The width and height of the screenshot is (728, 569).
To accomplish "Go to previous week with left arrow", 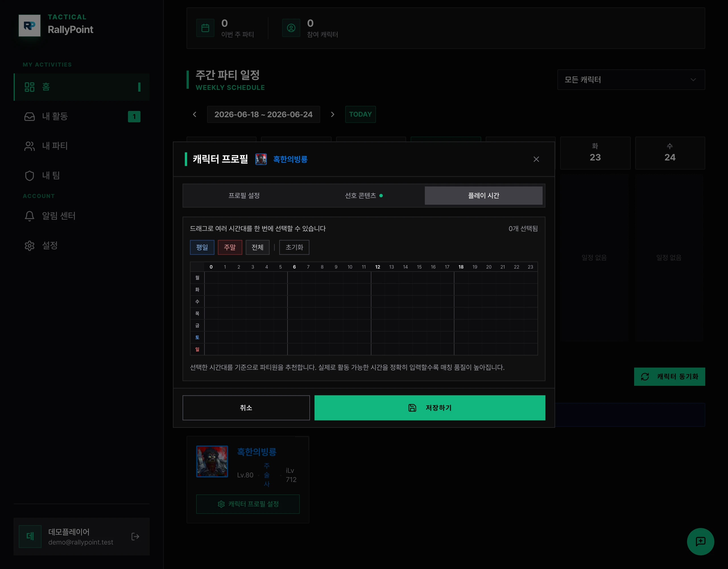I will (195, 114).
